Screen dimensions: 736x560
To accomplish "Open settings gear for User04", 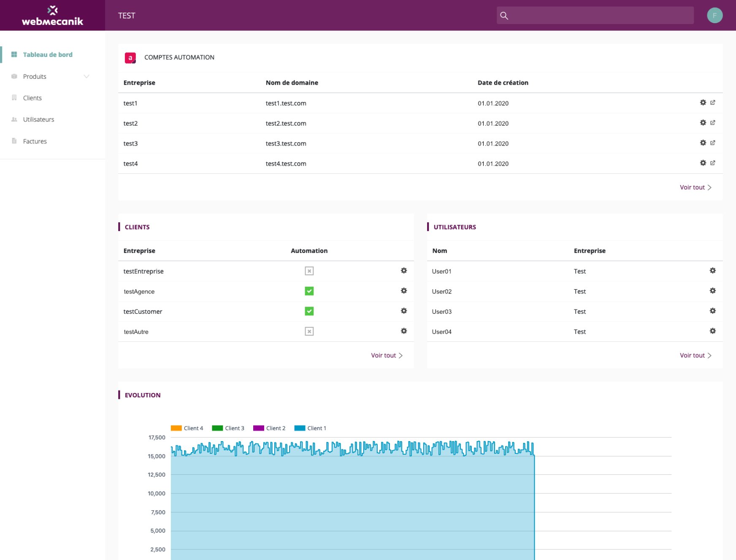I will (x=713, y=331).
